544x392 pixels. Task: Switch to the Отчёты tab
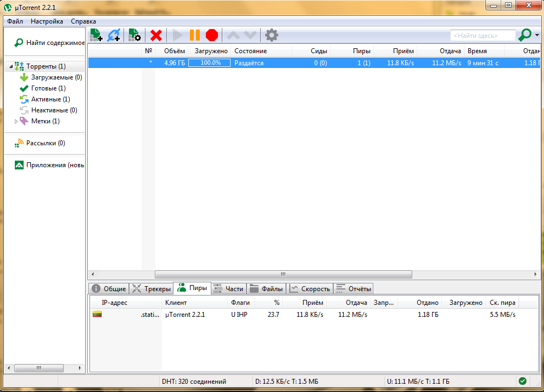[354, 289]
